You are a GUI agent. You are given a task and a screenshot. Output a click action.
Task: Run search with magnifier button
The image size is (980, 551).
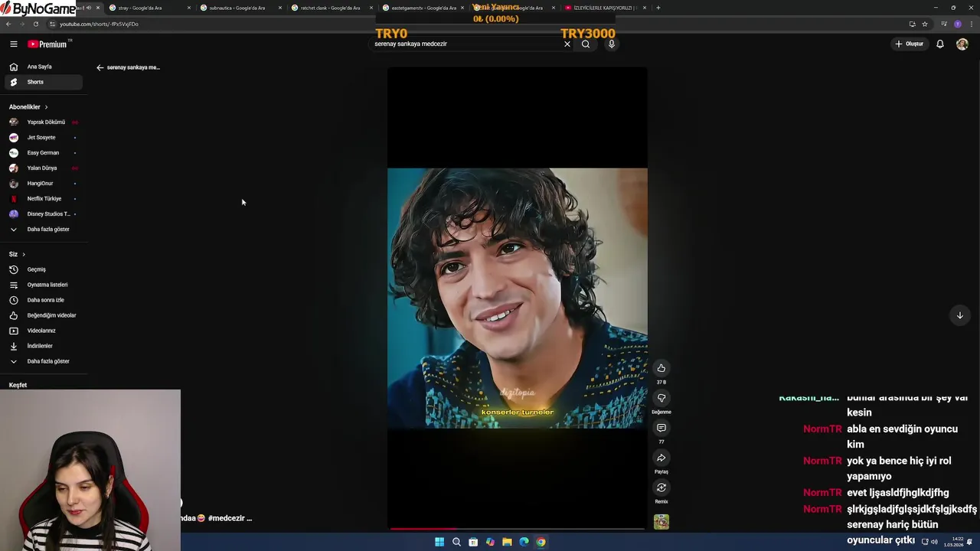[x=586, y=44]
